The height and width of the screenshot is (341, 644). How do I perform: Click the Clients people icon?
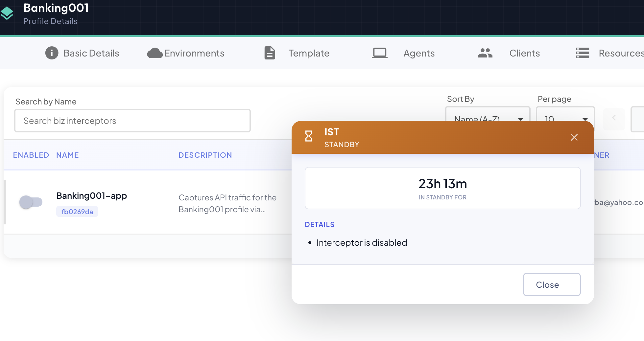tap(485, 53)
